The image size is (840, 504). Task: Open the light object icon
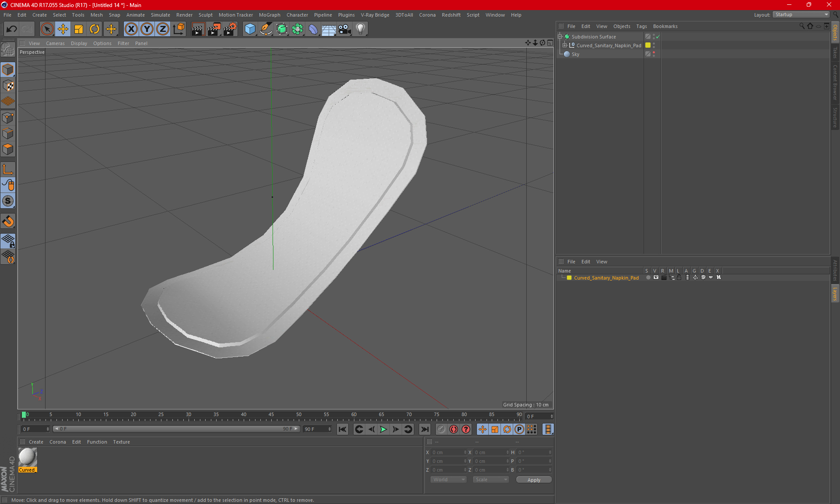click(x=360, y=29)
